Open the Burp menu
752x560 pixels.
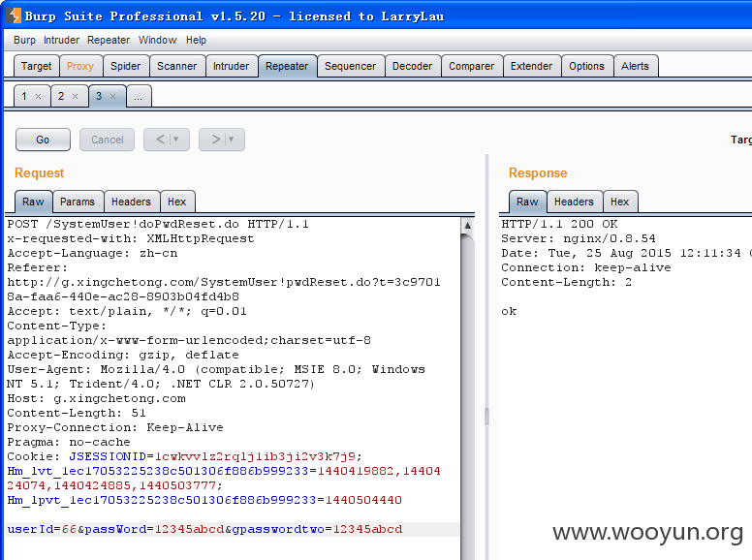pos(24,41)
